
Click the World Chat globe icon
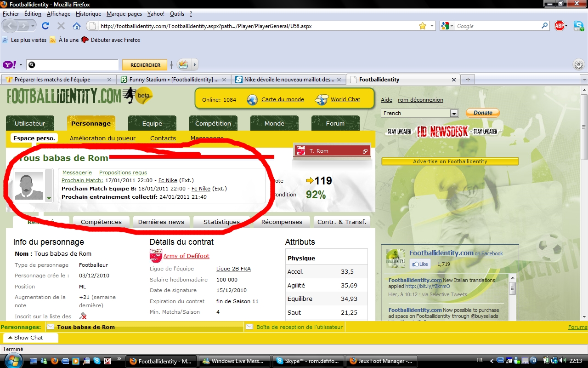click(322, 99)
